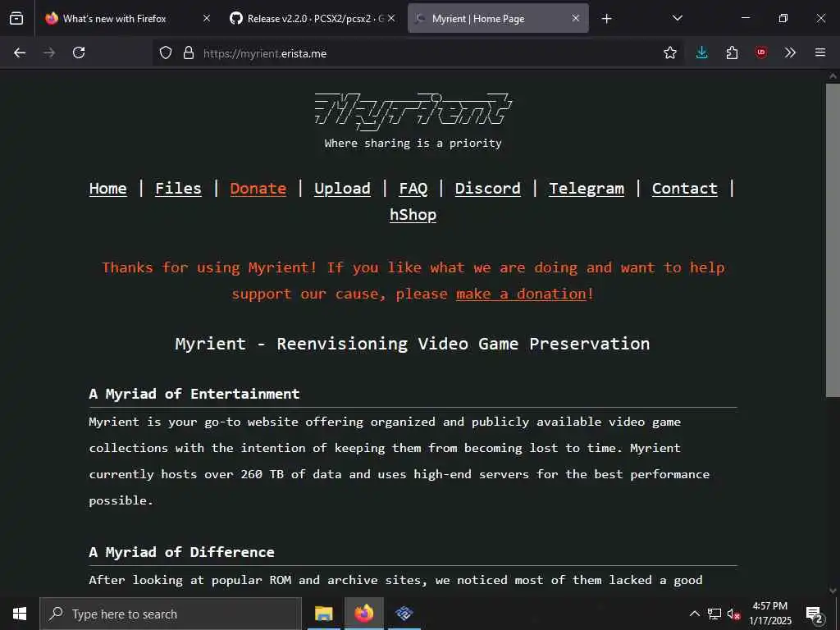
Task: Click 'Myrient - Reenvisioning Video Game Preservation' title
Action: [x=413, y=344]
